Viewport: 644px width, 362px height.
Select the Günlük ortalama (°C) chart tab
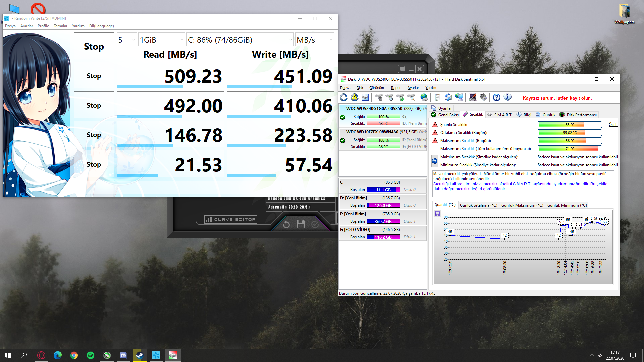pos(478,205)
